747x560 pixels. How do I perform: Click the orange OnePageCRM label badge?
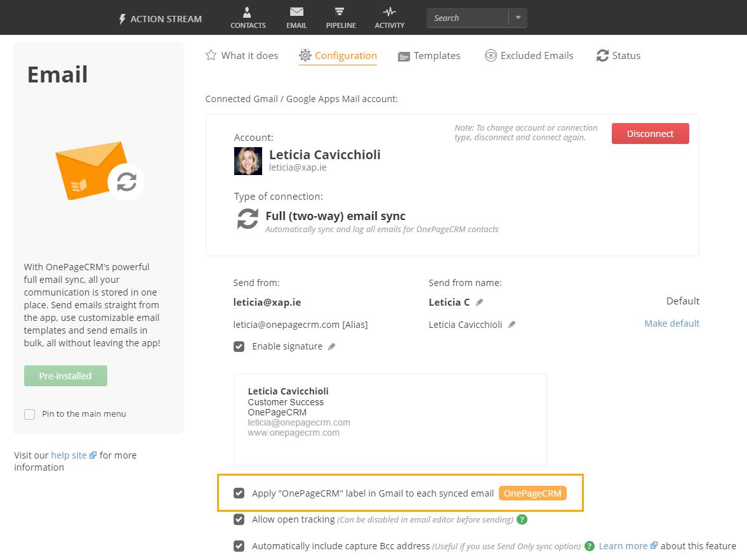pos(532,493)
